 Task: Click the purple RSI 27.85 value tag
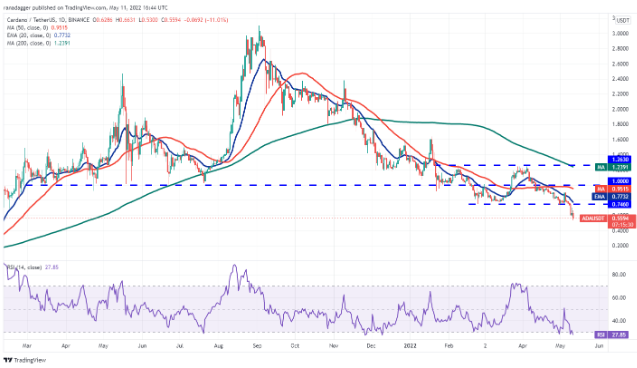[611, 335]
